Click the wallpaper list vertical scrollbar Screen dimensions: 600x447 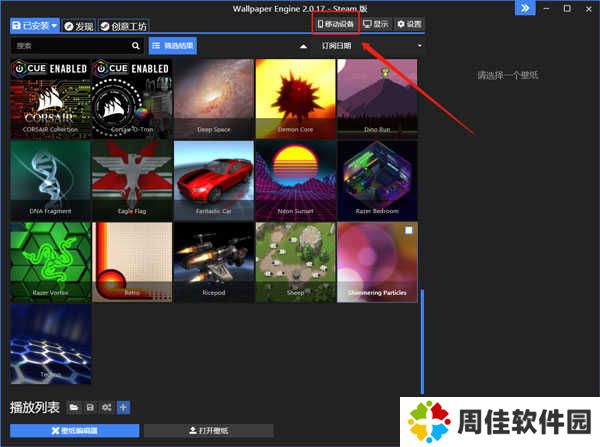(421, 340)
